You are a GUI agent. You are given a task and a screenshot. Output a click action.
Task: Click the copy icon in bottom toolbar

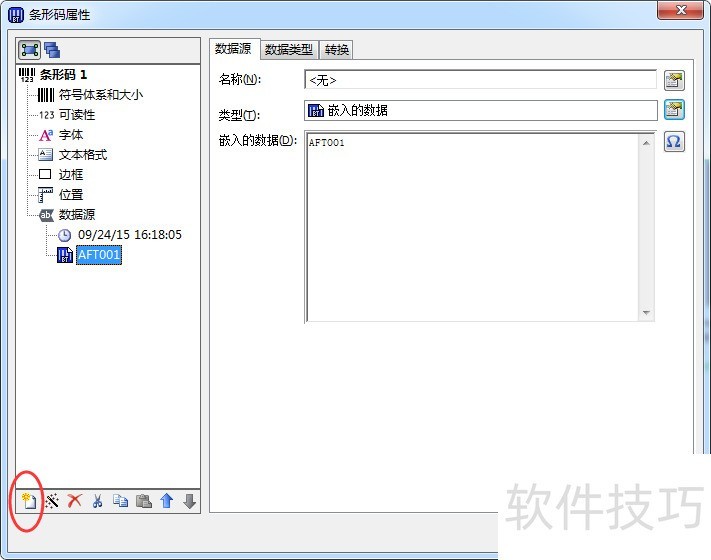click(120, 501)
